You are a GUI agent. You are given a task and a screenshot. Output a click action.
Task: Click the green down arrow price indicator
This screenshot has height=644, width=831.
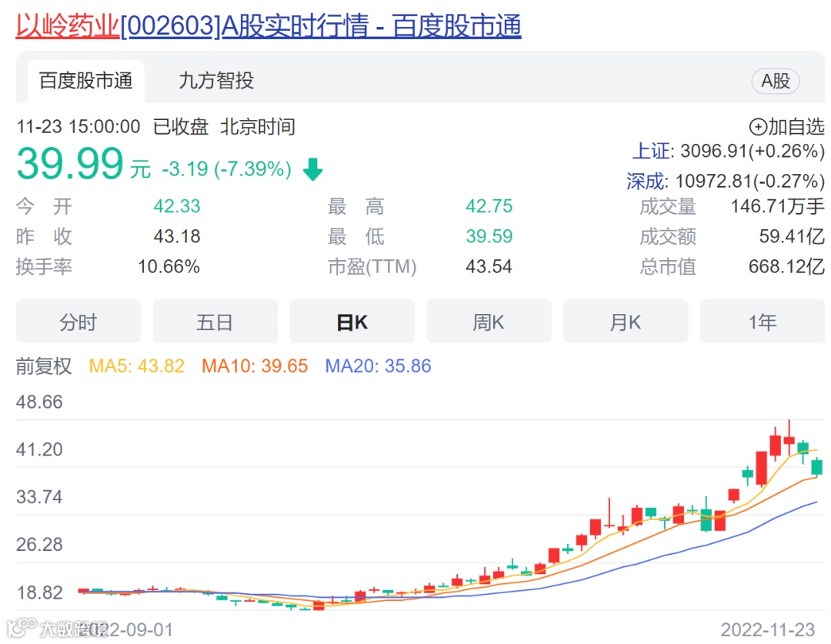coord(312,169)
